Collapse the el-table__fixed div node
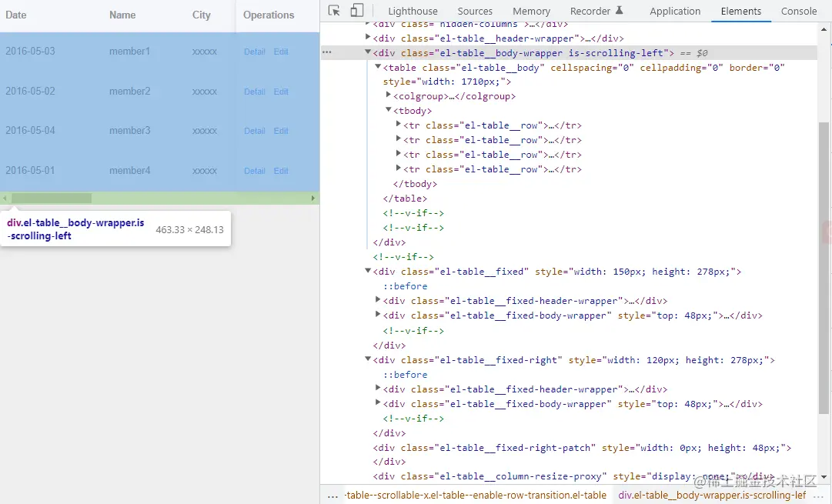 tap(368, 271)
